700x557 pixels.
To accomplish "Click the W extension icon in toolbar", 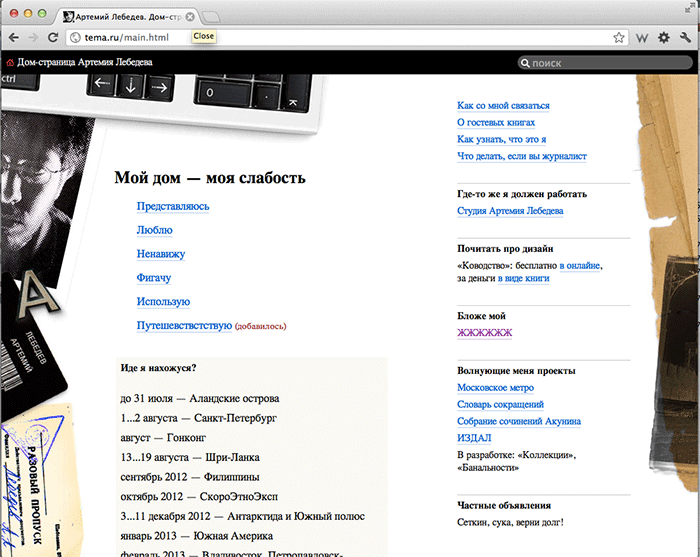I will click(644, 38).
